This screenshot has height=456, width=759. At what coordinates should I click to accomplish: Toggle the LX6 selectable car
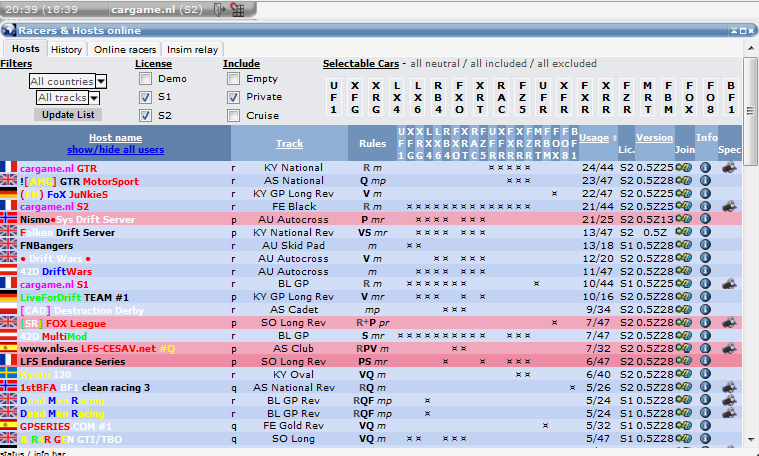417,97
